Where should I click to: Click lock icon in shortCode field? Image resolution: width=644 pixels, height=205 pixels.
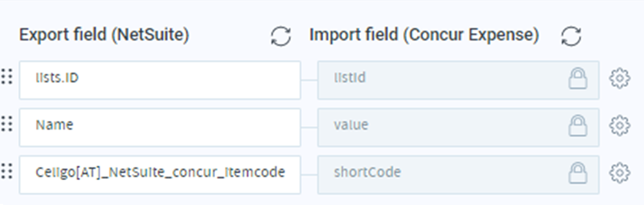(x=578, y=173)
